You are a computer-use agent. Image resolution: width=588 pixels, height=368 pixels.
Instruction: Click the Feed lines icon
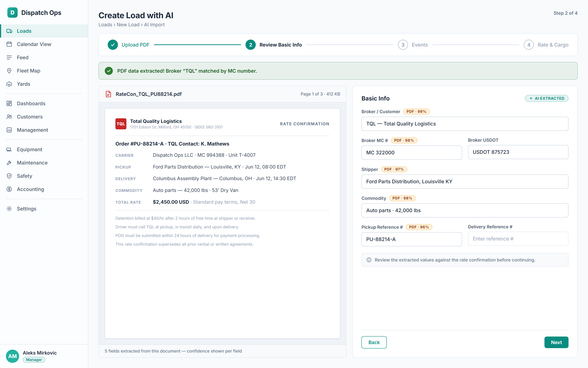point(9,57)
